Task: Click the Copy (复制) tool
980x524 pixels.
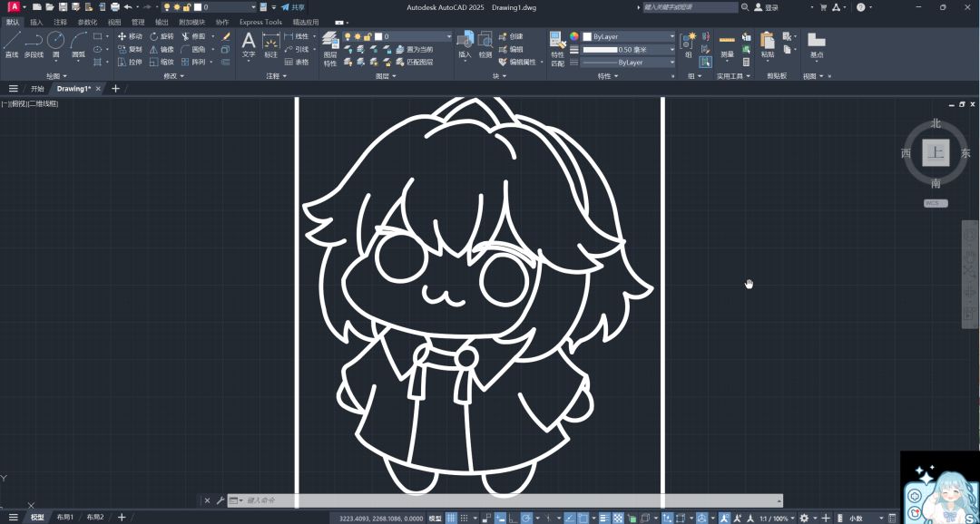Action: pyautogui.click(x=130, y=49)
